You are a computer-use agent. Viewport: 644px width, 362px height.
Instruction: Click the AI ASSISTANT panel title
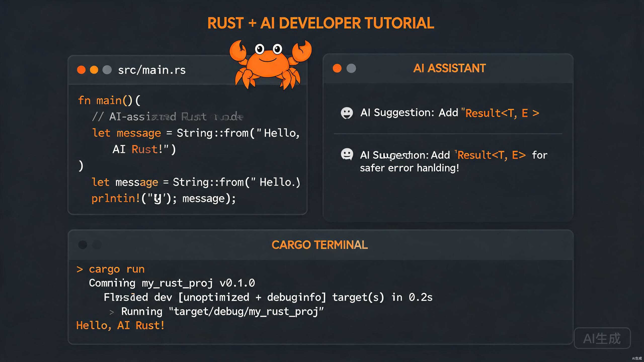(x=449, y=68)
